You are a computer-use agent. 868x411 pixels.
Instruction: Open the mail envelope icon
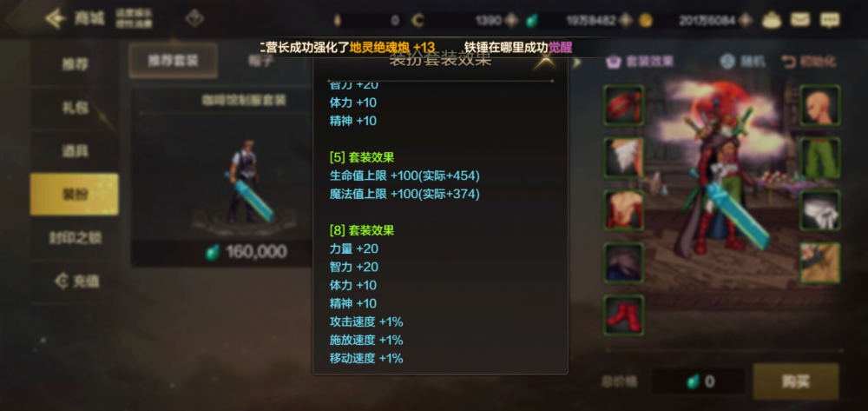[799, 21]
